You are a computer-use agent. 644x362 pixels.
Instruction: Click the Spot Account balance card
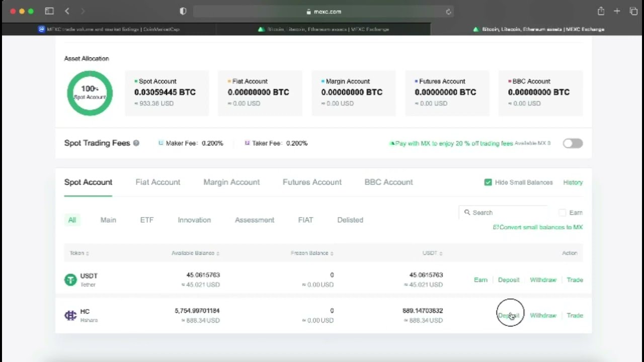click(x=167, y=93)
